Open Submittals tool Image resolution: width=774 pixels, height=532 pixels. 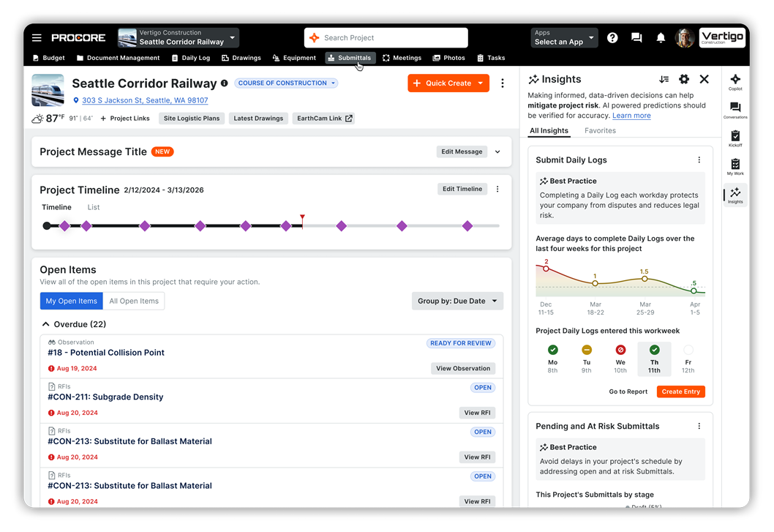point(350,58)
